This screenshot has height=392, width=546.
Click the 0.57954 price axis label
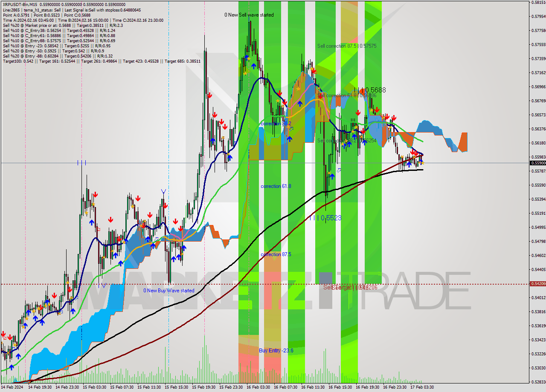tap(539, 16)
